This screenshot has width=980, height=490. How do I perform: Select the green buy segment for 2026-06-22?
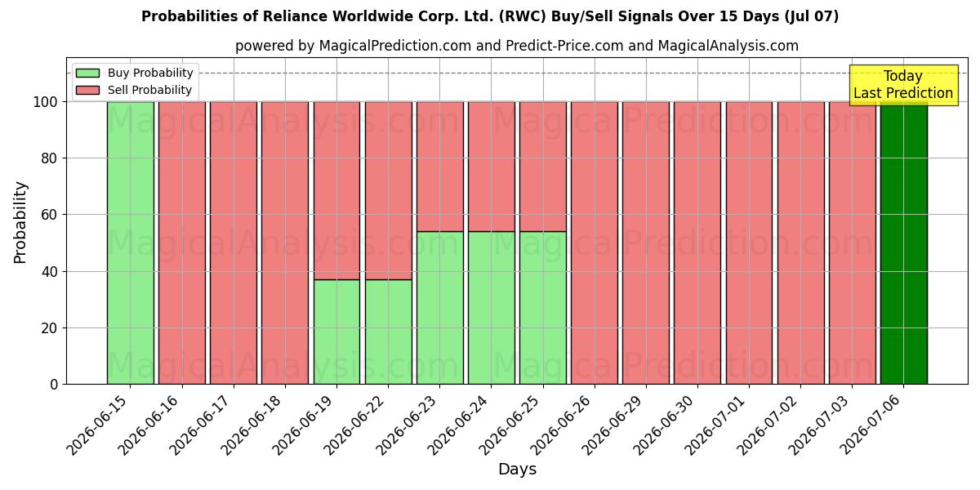[388, 332]
